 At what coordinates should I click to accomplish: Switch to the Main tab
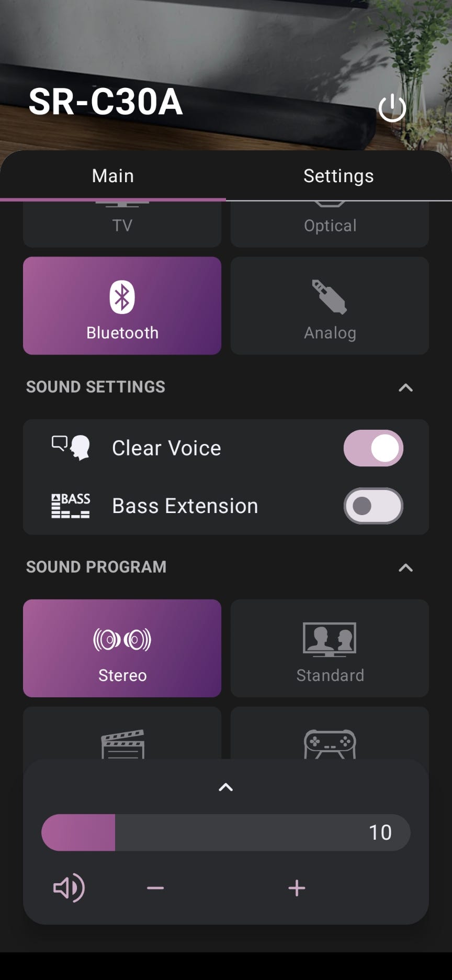point(113,176)
